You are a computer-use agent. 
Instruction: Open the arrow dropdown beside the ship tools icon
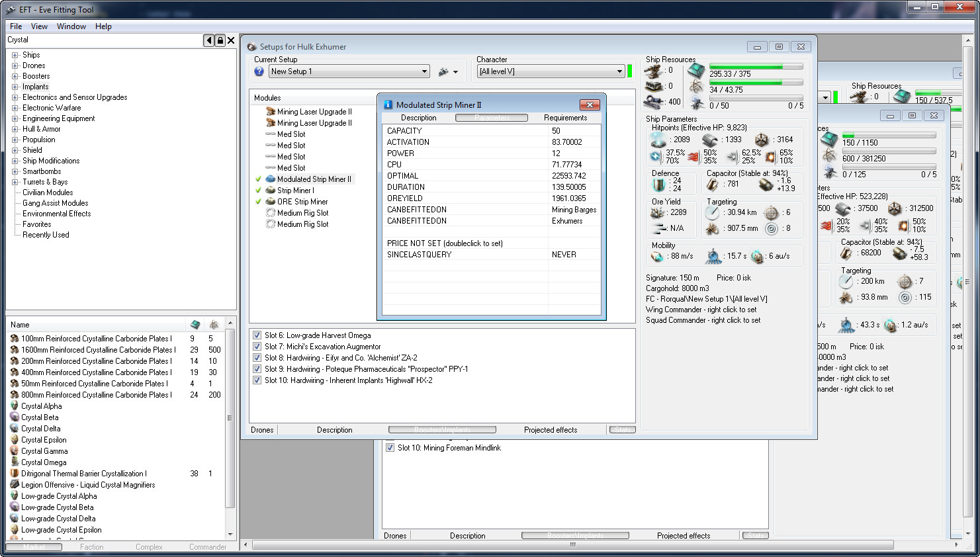click(x=455, y=71)
